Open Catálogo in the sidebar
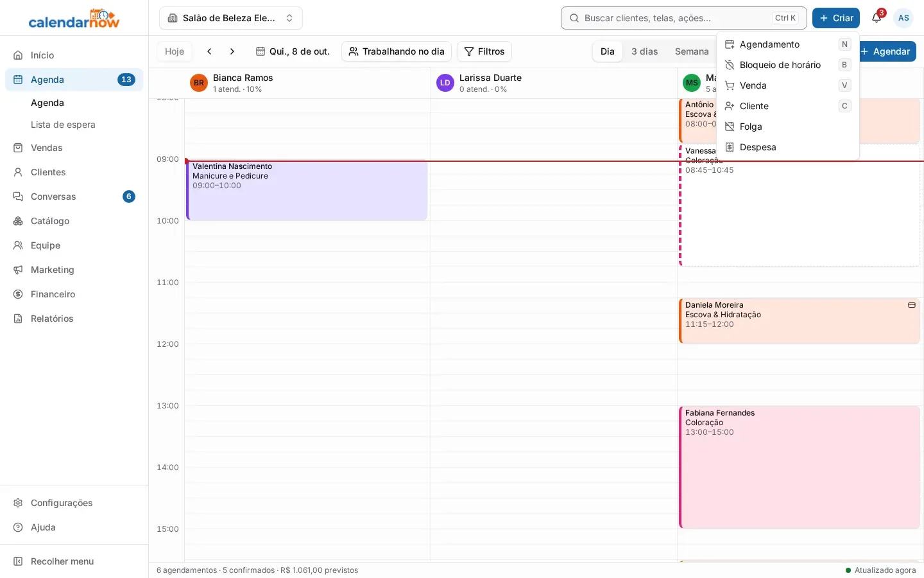This screenshot has height=578, width=924. pyautogui.click(x=74, y=221)
